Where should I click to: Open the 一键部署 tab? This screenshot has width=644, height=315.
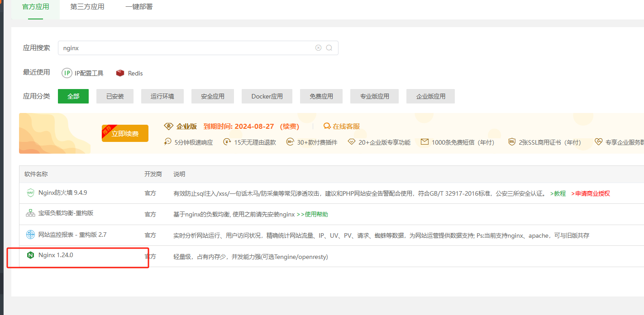(139, 7)
